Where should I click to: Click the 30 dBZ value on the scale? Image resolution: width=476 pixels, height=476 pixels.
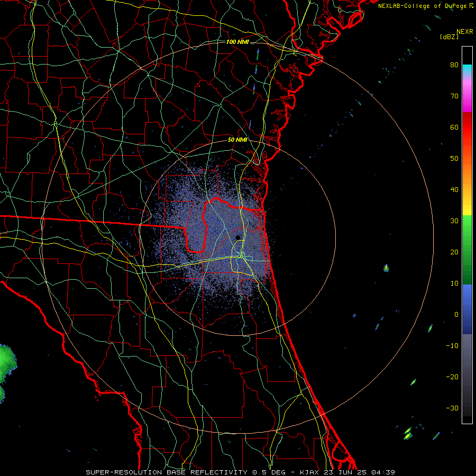(454, 221)
